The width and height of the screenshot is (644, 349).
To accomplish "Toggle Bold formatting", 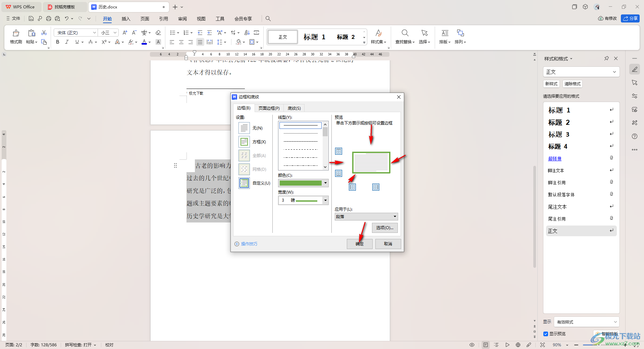I will point(58,42).
